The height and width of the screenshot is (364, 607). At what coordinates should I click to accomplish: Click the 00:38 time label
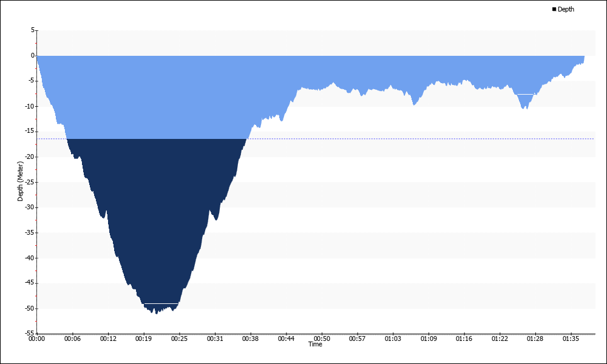pos(251,339)
